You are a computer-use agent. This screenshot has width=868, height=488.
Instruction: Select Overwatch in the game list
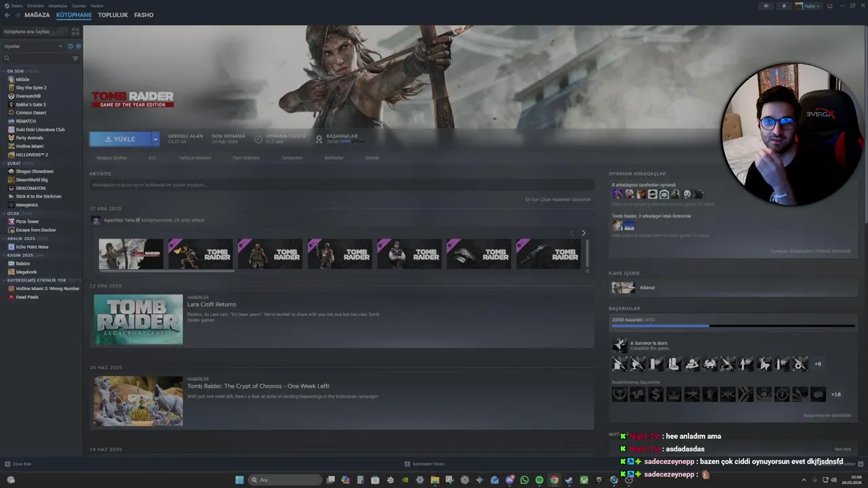coord(28,96)
